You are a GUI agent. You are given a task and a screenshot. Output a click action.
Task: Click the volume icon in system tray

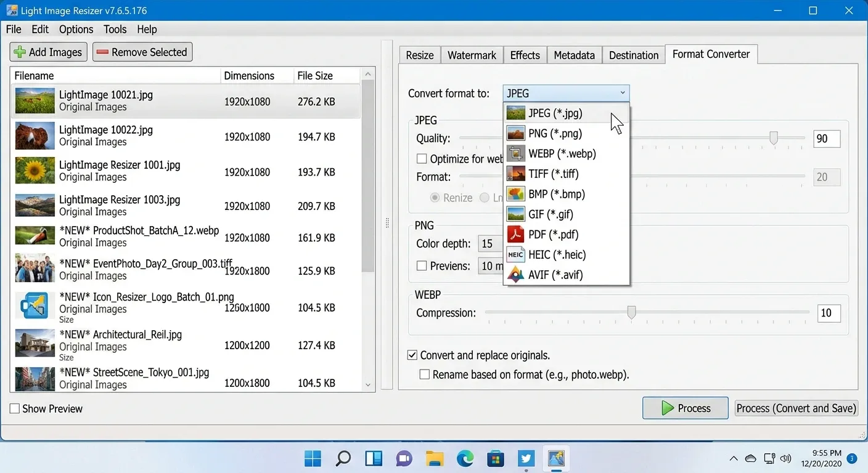(785, 458)
